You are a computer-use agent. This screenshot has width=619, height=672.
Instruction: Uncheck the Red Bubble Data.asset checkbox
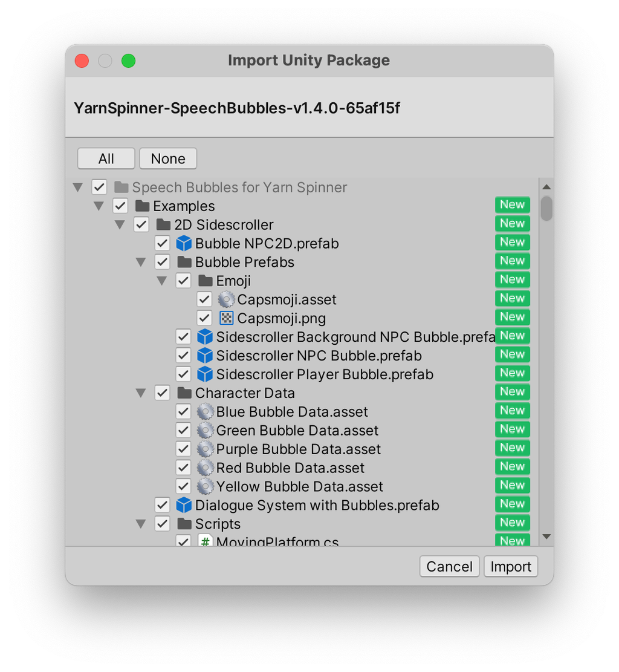[x=183, y=468]
